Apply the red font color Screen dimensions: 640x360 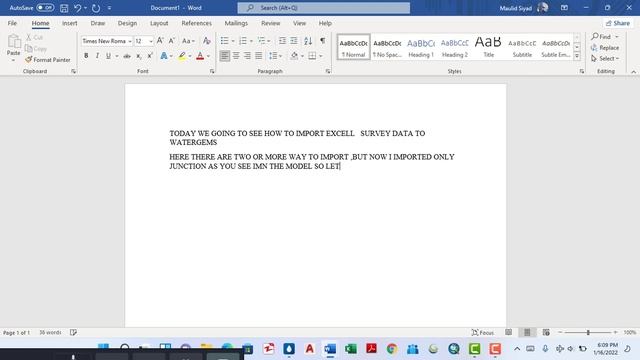[x=200, y=56]
